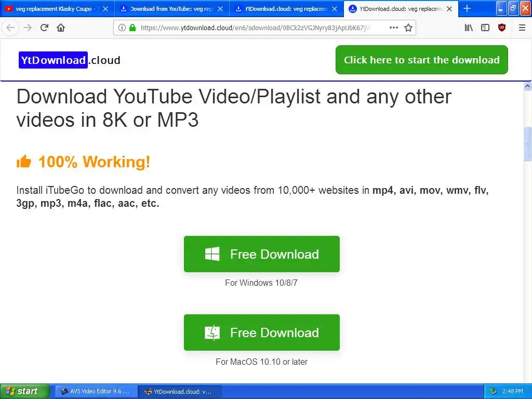This screenshot has height=399, width=532.
Task: Minimize the Firefox window
Action: [501, 8]
